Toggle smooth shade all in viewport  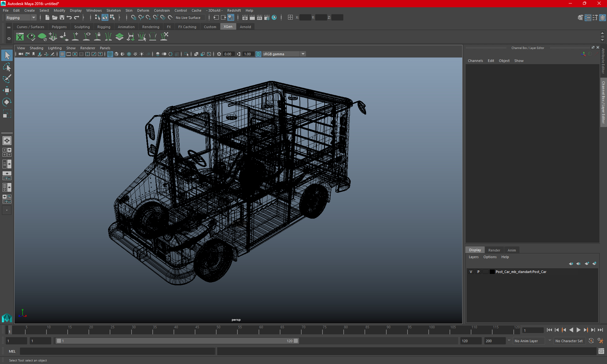click(x=116, y=54)
